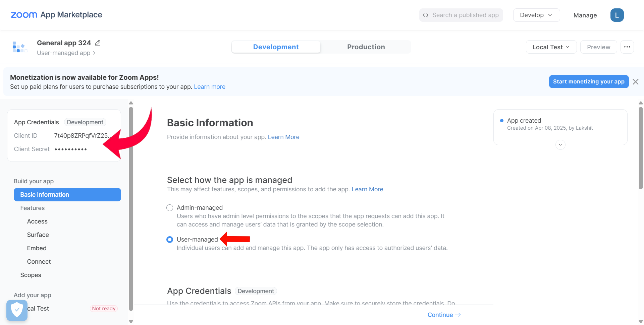
Task: Click the User-managed app breadcrumb chevron
Action: click(94, 53)
